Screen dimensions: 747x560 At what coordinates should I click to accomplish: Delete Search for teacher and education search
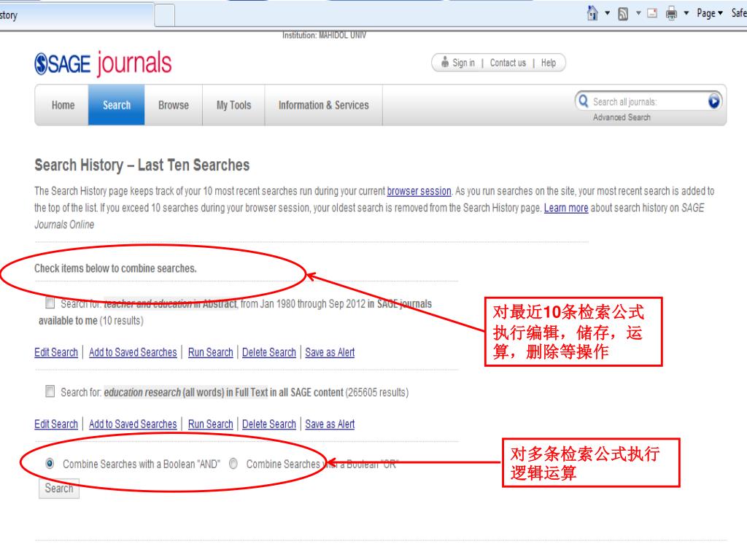(x=269, y=352)
